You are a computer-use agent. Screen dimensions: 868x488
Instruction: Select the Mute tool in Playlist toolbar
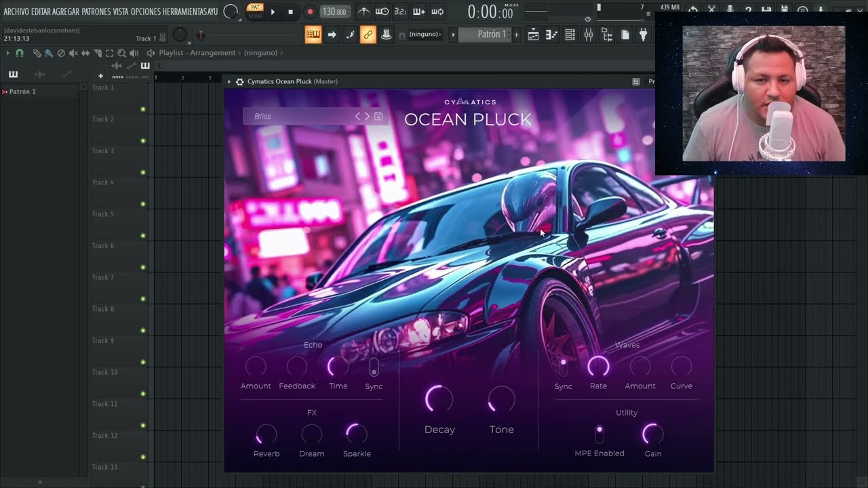73,53
